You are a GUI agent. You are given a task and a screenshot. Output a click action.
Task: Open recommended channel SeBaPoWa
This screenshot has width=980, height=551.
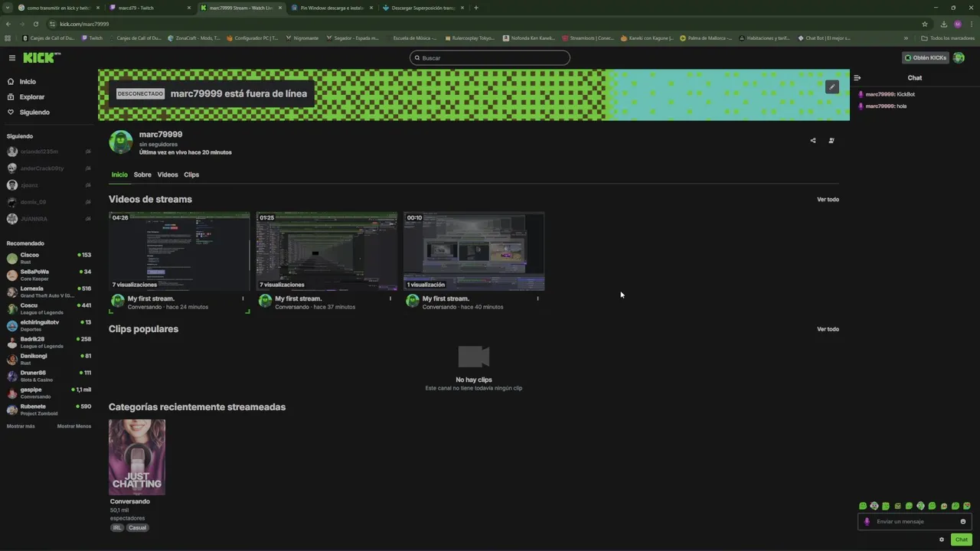coord(48,275)
